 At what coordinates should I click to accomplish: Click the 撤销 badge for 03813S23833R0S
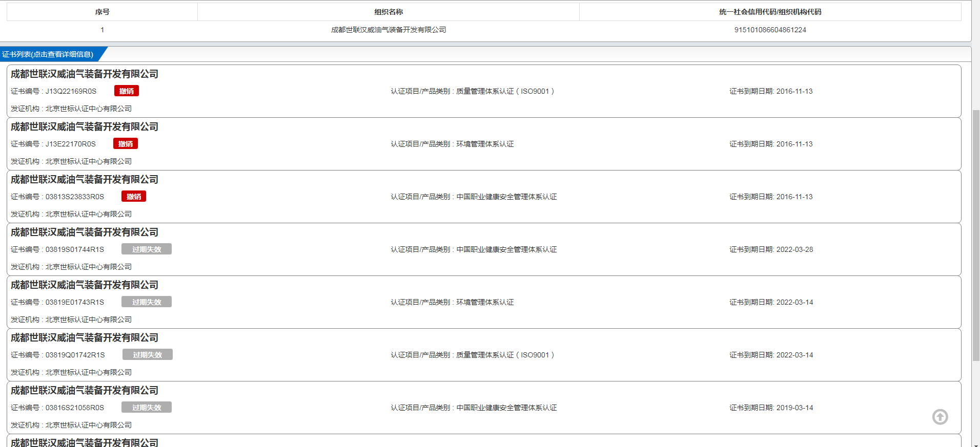134,197
